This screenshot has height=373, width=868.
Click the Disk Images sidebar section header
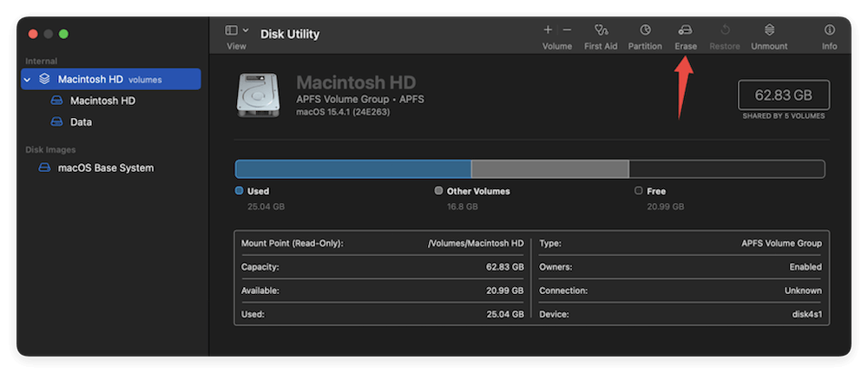[x=50, y=149]
